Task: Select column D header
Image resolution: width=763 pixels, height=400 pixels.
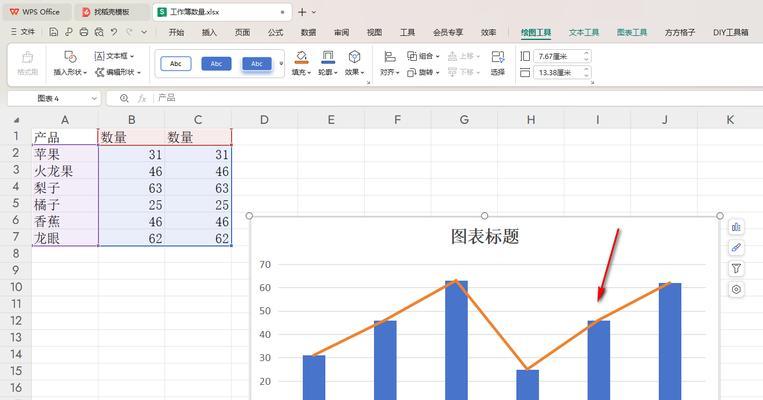Action: [264, 120]
